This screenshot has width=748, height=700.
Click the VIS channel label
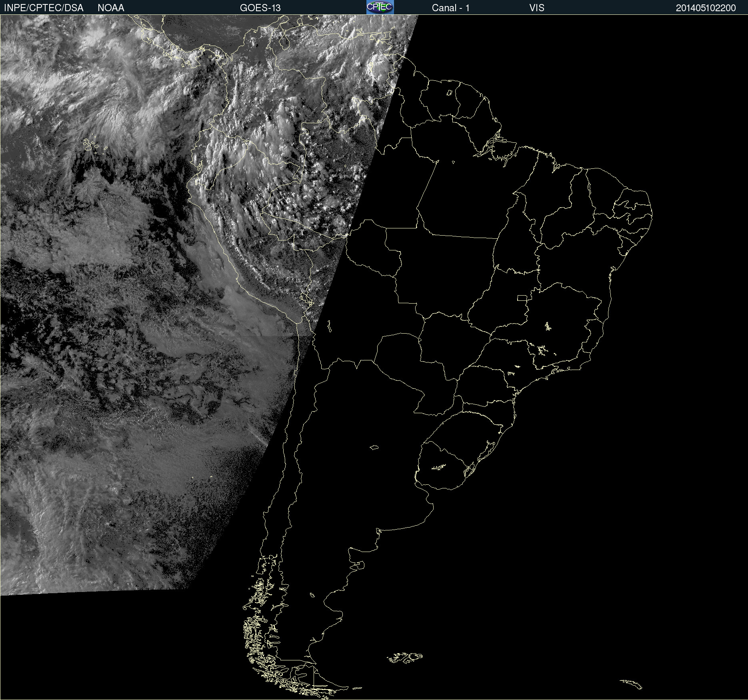coord(537,8)
